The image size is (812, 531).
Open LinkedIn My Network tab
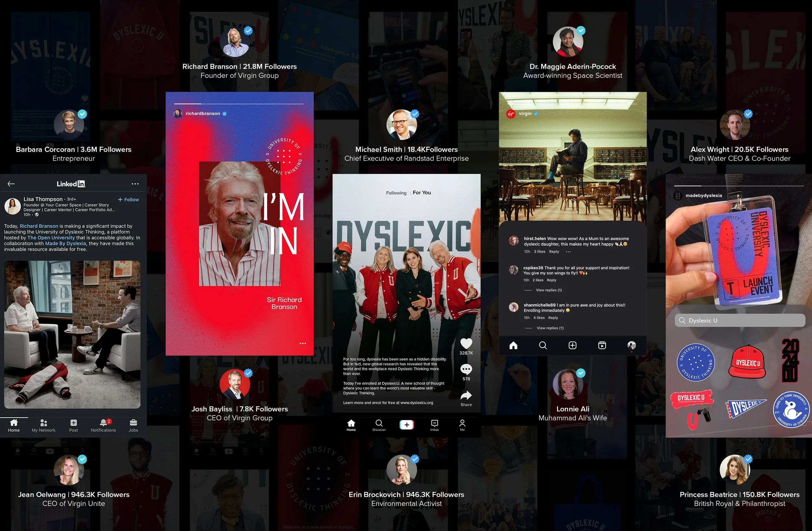point(43,425)
